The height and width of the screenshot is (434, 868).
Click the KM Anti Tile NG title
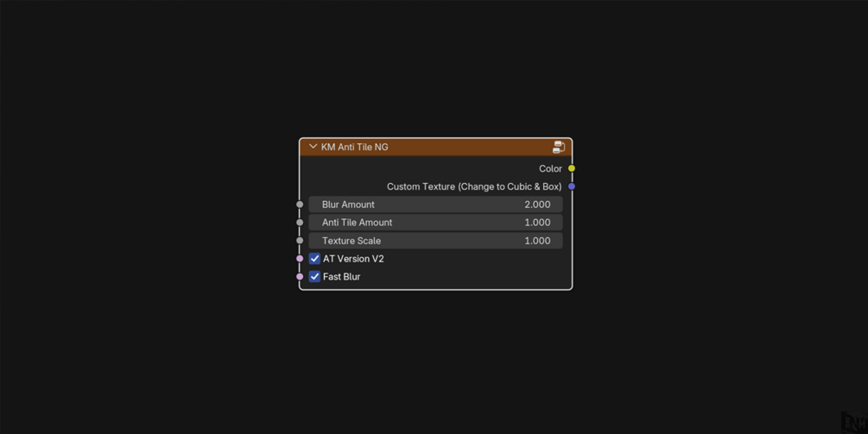pos(354,147)
